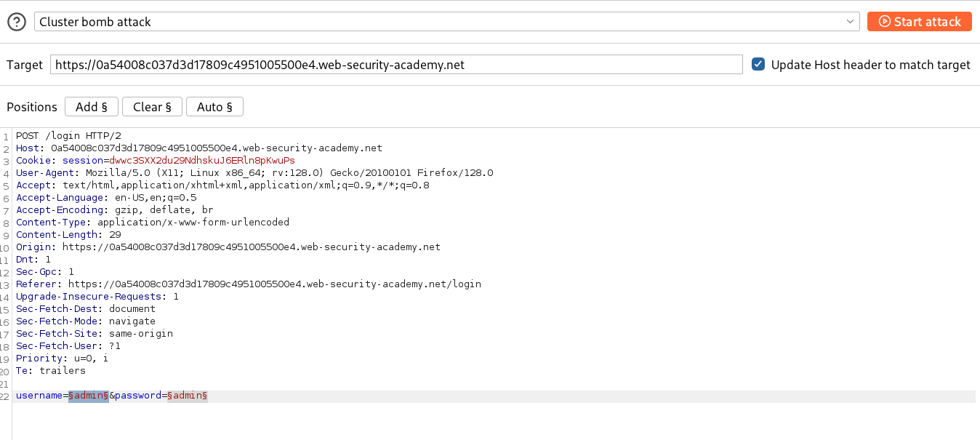Select the second §admin§ payload marker
The image size is (980, 440).
(x=187, y=396)
